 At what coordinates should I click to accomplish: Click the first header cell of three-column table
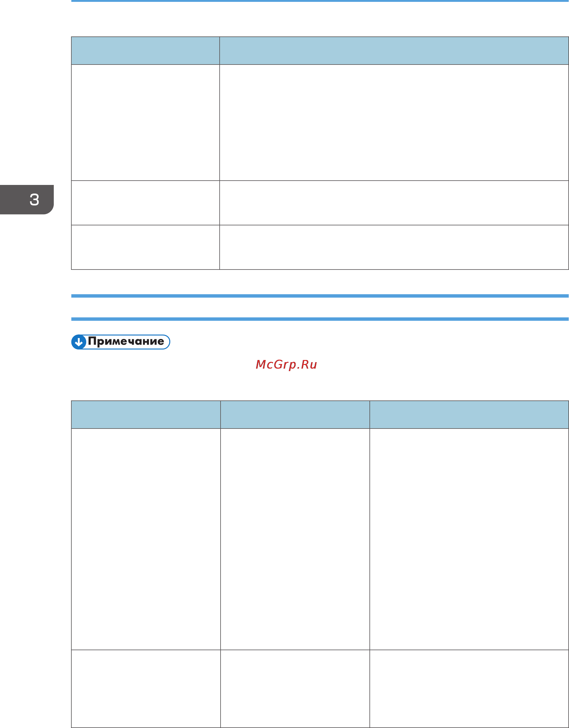[x=146, y=414]
